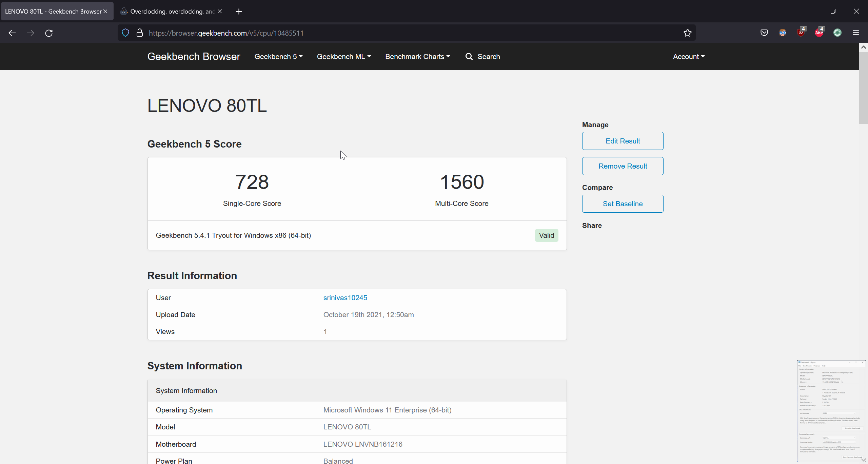Screen dimensions: 868x464
Task: Click the Valid status badge
Action: pos(547,235)
